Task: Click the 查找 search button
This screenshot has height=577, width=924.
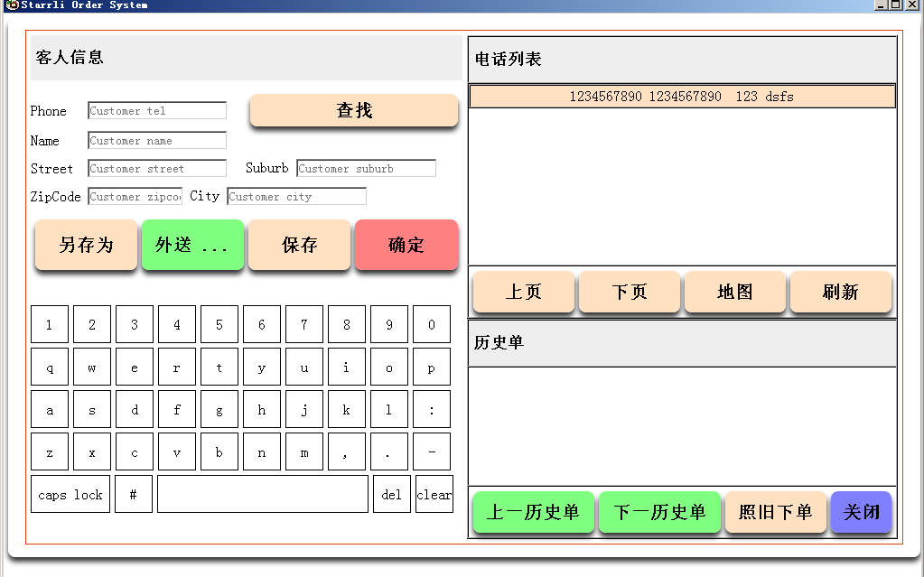Action: [354, 110]
